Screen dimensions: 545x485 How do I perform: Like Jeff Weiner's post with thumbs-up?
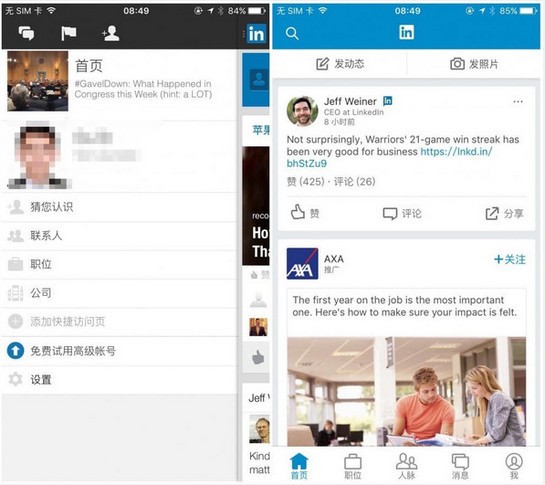pos(304,212)
